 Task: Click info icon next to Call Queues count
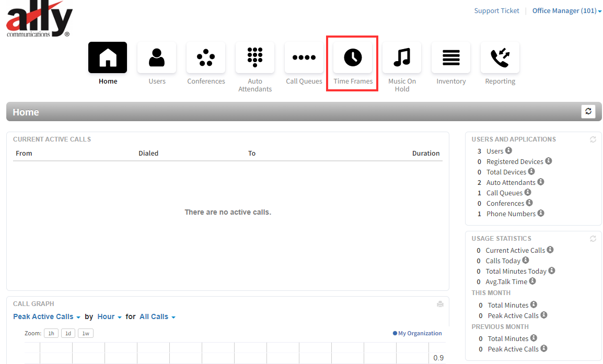(x=528, y=192)
